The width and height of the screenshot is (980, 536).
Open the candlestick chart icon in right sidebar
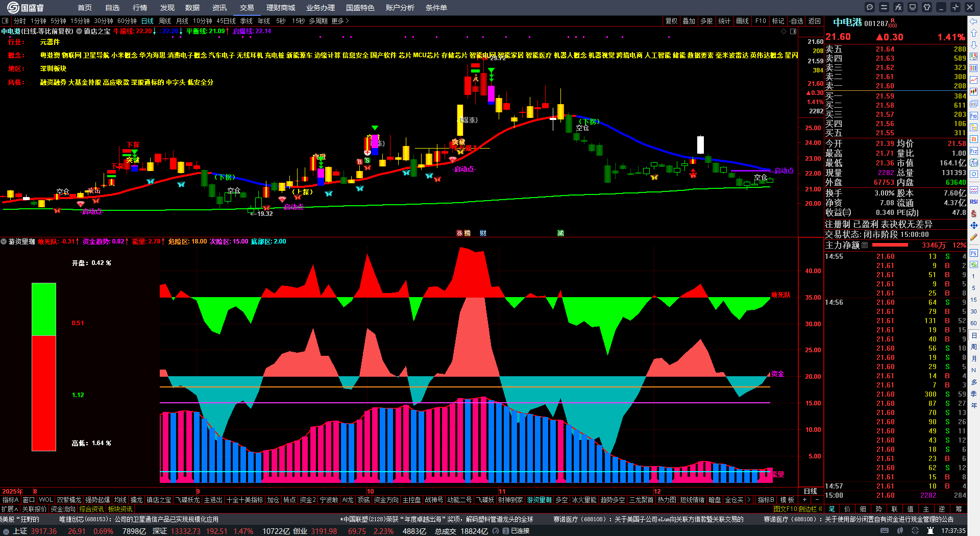[974, 92]
